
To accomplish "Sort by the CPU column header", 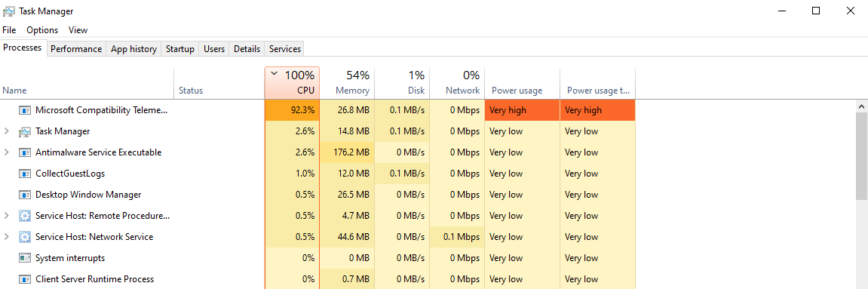I will (x=293, y=83).
